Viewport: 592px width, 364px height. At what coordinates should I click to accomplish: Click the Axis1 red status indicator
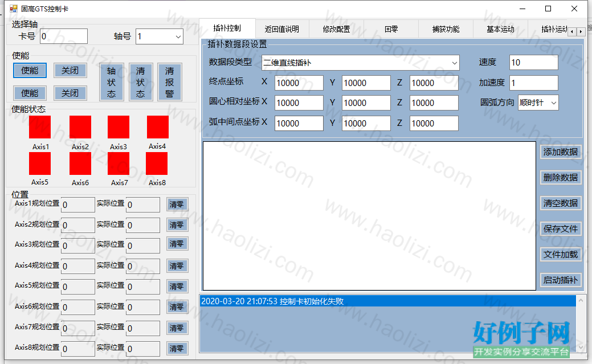[x=40, y=127]
